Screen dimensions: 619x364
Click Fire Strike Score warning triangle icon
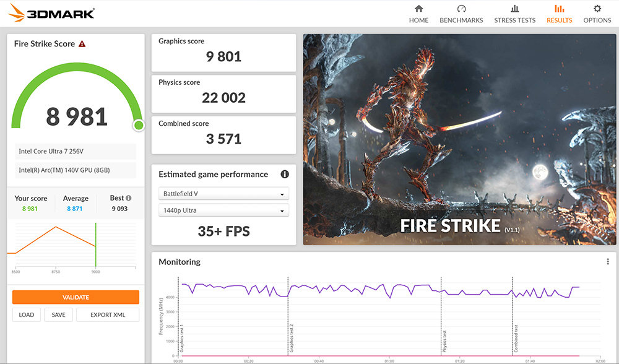82,44
